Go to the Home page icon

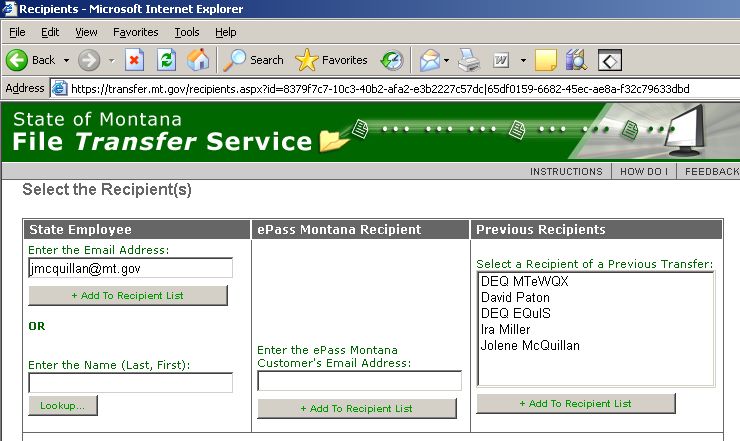(198, 60)
